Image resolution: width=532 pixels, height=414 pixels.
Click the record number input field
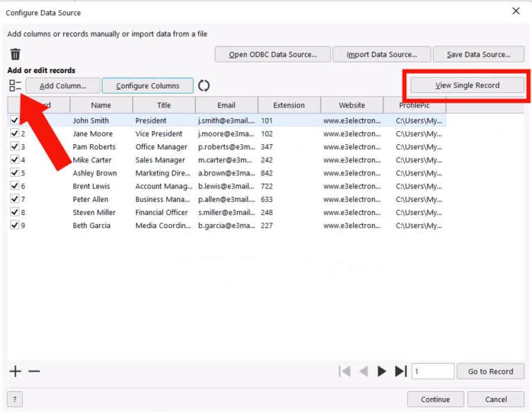pos(432,371)
